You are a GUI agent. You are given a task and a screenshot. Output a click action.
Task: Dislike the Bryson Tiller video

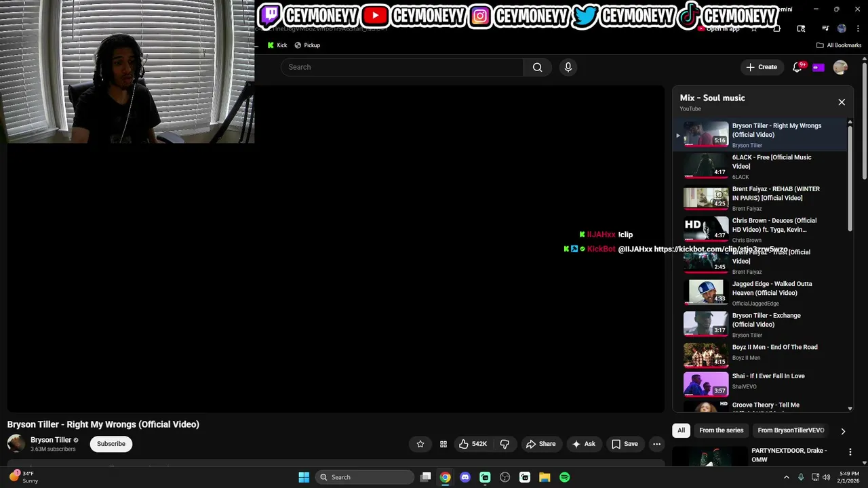(x=505, y=444)
